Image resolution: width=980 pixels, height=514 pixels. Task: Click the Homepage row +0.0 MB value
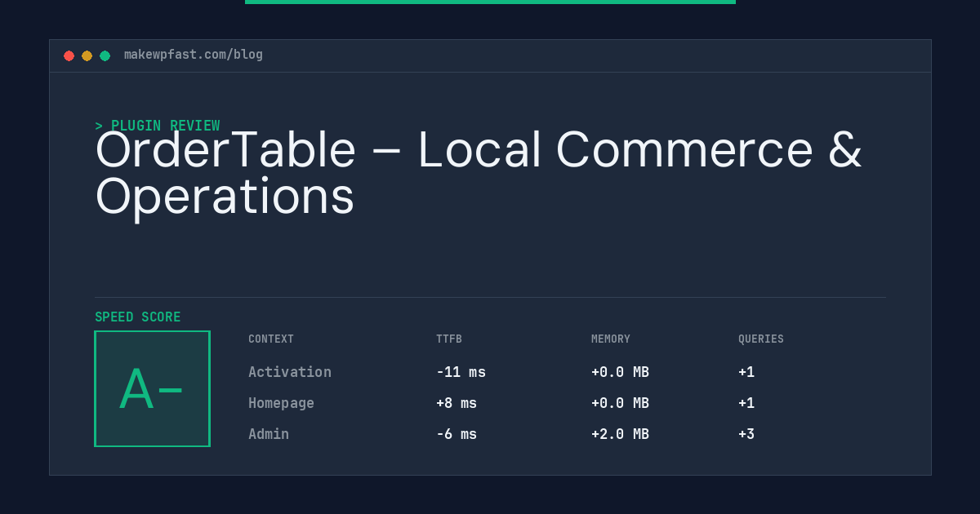coord(621,403)
